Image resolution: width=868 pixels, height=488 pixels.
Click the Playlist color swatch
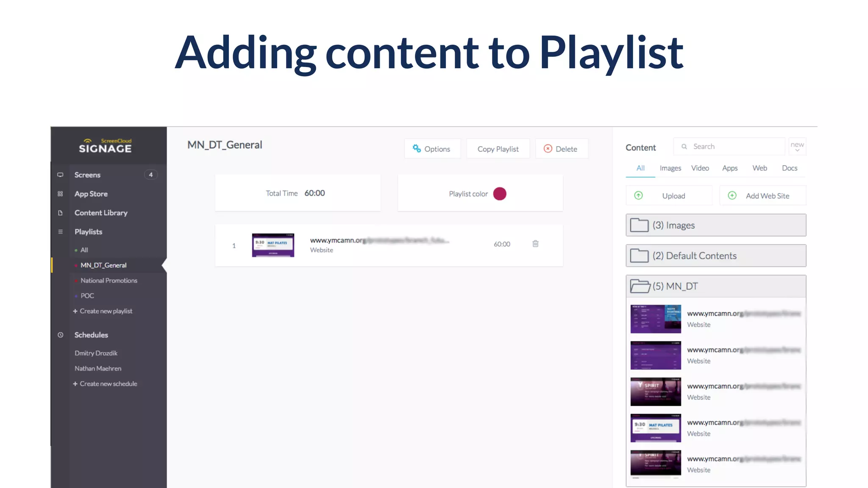click(500, 194)
